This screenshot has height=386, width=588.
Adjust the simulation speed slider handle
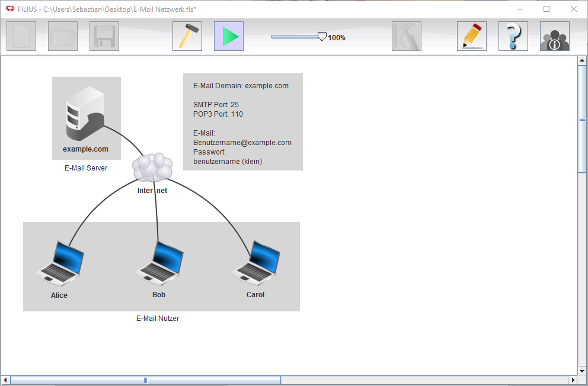pos(322,37)
